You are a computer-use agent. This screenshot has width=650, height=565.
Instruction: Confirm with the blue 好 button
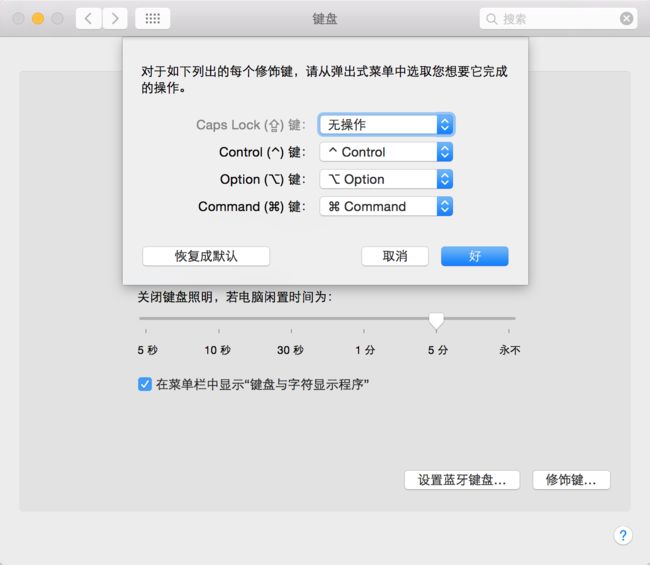click(475, 256)
